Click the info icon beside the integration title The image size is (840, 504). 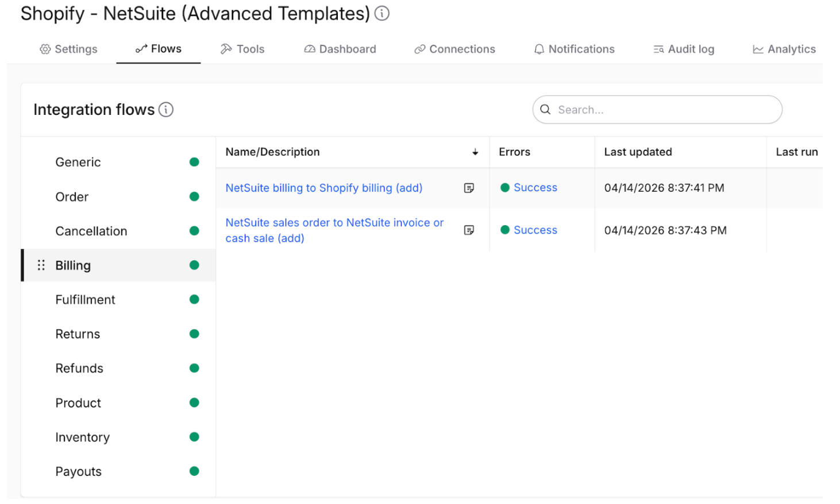(x=382, y=13)
